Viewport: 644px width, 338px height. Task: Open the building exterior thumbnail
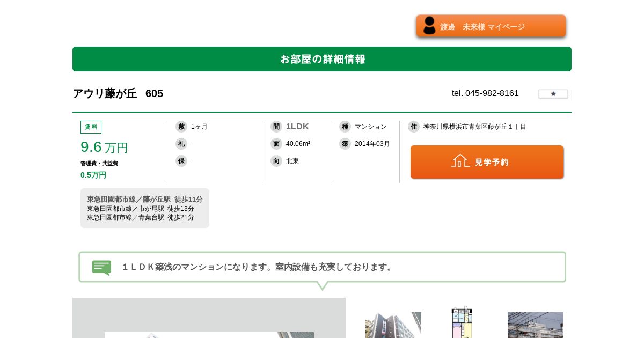[393, 325]
